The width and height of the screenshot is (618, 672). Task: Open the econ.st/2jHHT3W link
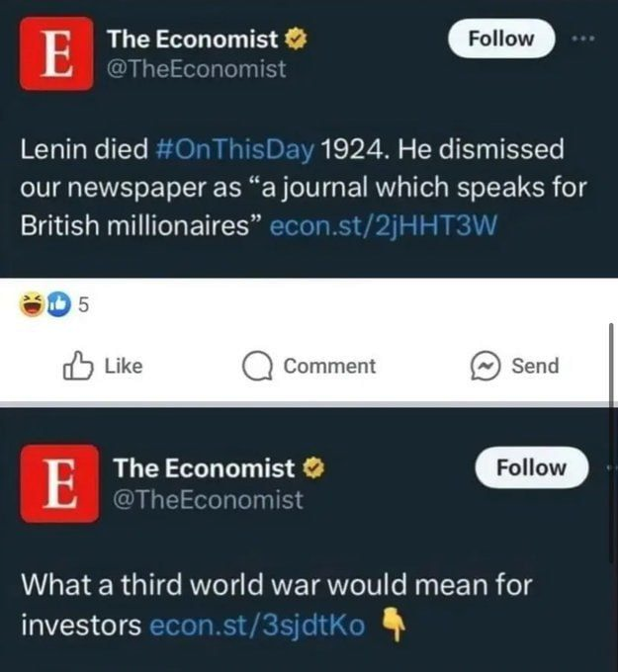382,224
